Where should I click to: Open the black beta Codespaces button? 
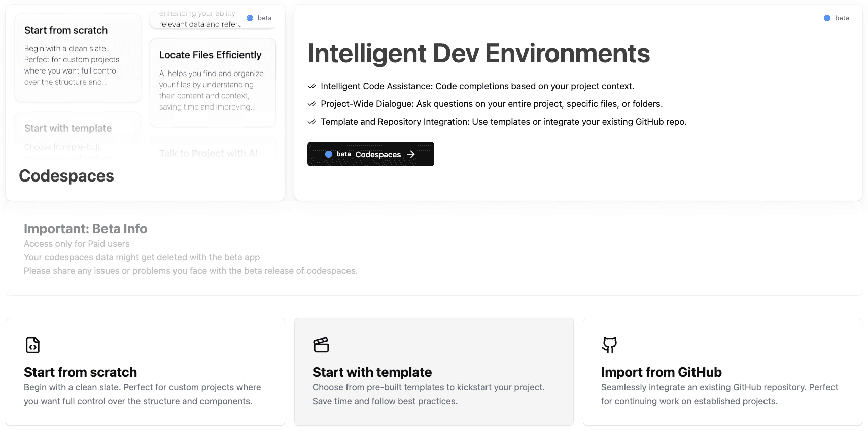point(371,154)
